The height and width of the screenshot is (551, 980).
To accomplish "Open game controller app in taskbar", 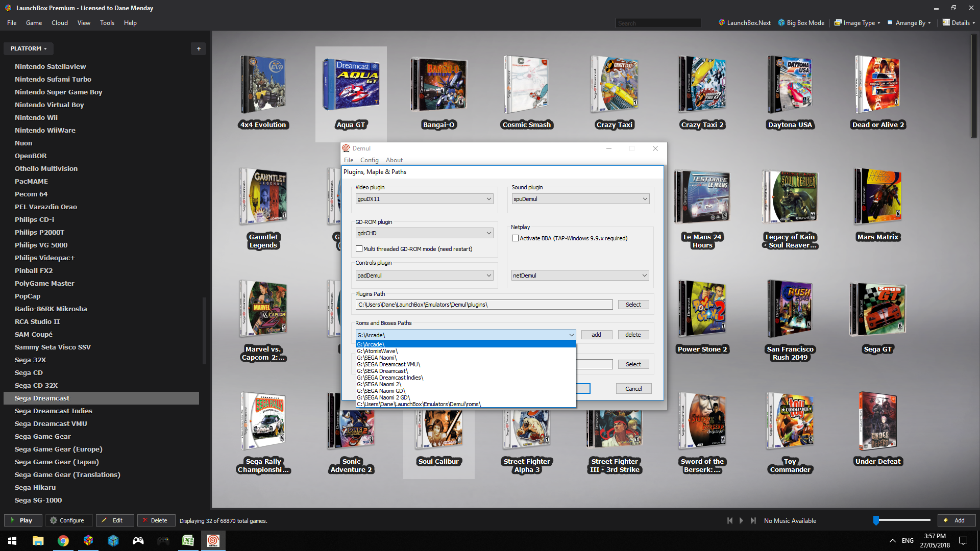I will (138, 541).
